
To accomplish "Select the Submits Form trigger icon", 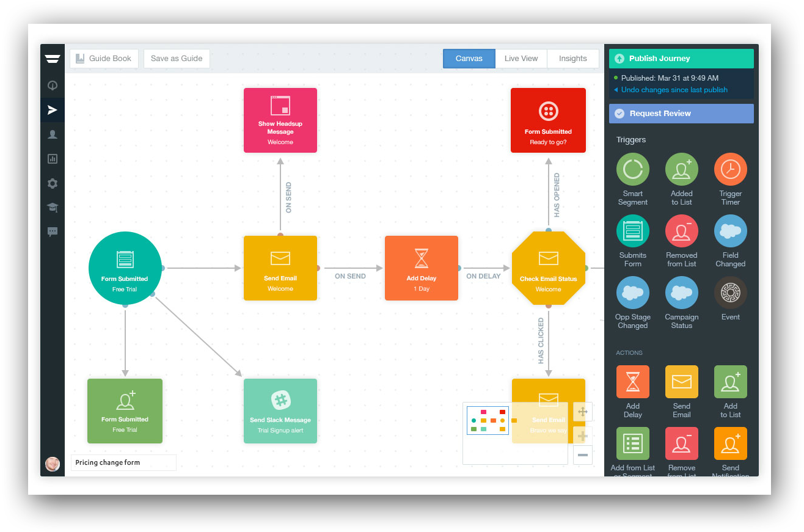I will (633, 231).
